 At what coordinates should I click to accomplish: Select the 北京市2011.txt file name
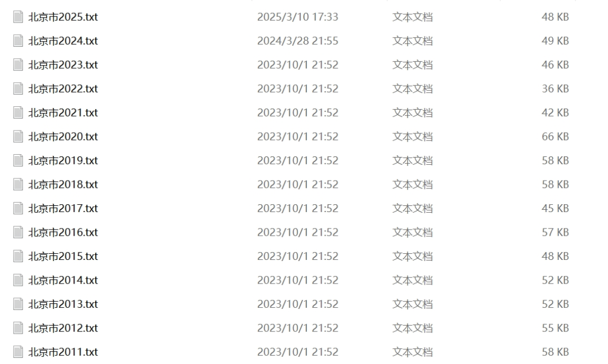63,352
